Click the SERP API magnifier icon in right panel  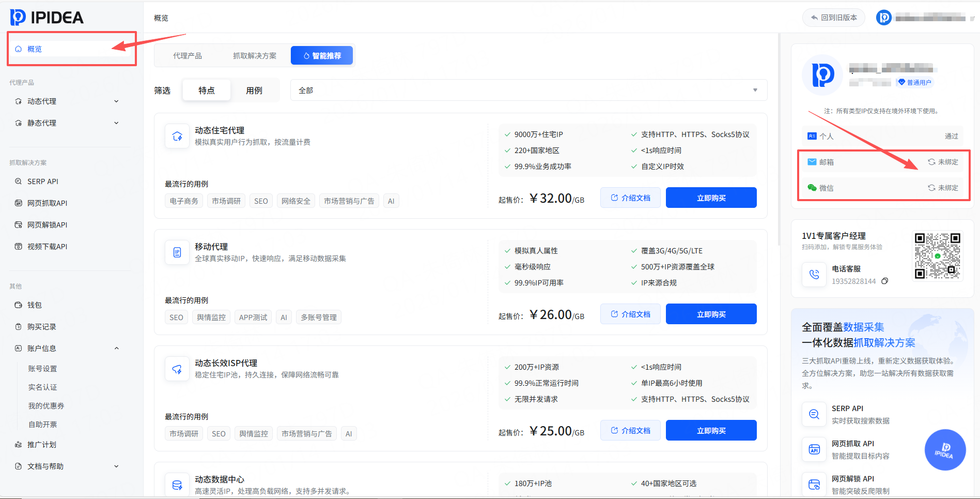point(814,414)
